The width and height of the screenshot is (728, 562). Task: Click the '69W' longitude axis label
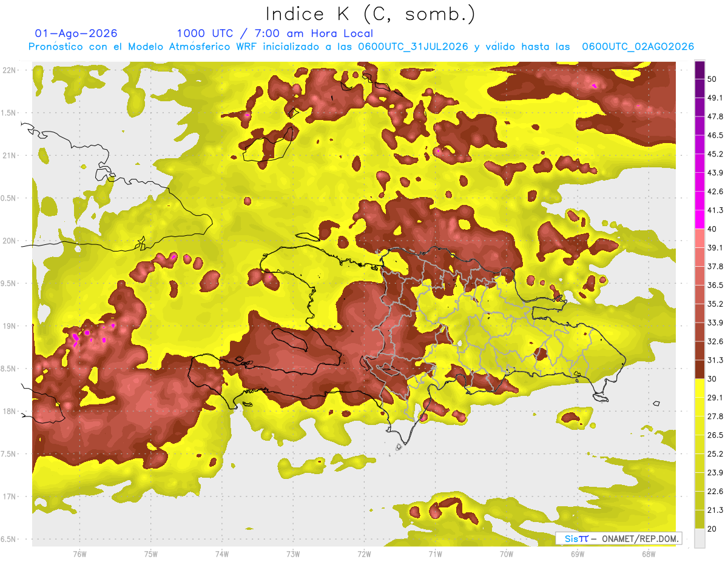click(x=578, y=554)
